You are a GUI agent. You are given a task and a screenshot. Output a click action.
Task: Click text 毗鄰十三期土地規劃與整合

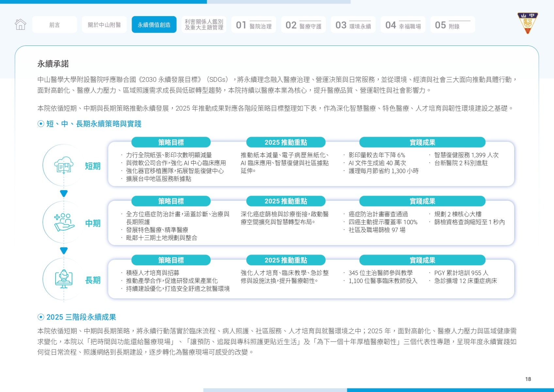click(x=162, y=238)
